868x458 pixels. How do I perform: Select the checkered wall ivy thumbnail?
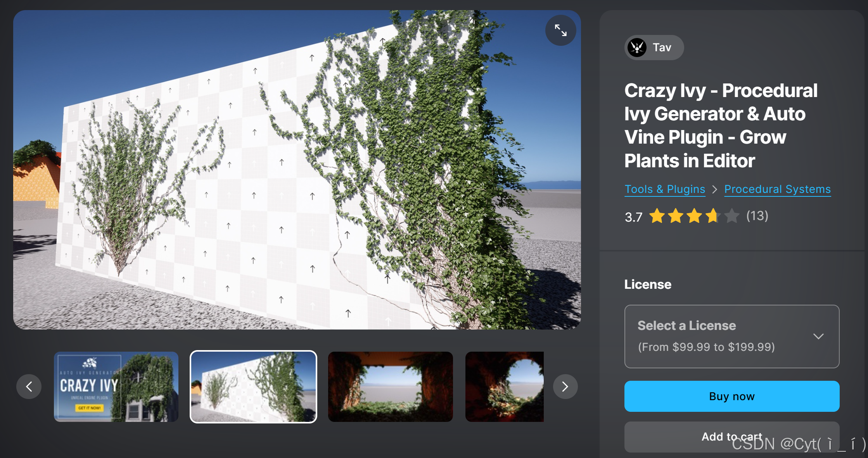pos(253,387)
